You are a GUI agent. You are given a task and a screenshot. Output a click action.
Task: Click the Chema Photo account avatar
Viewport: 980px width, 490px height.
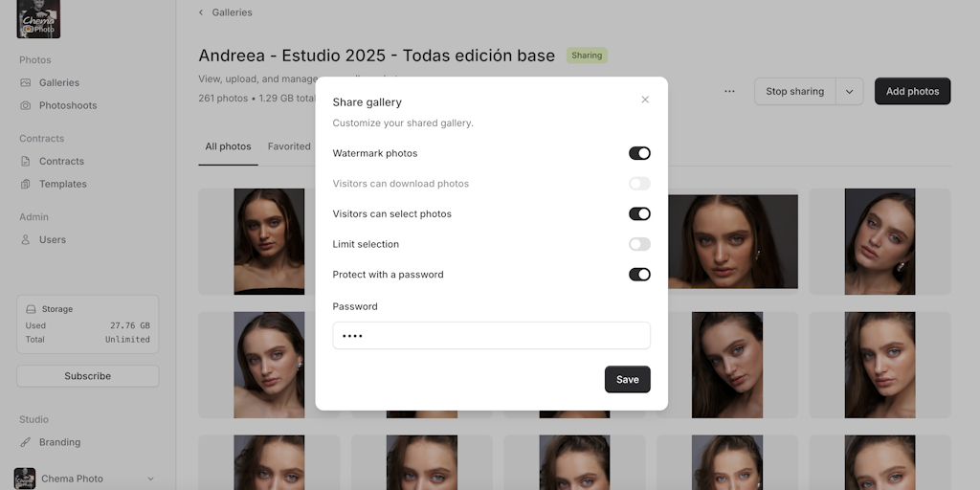pyautogui.click(x=24, y=479)
